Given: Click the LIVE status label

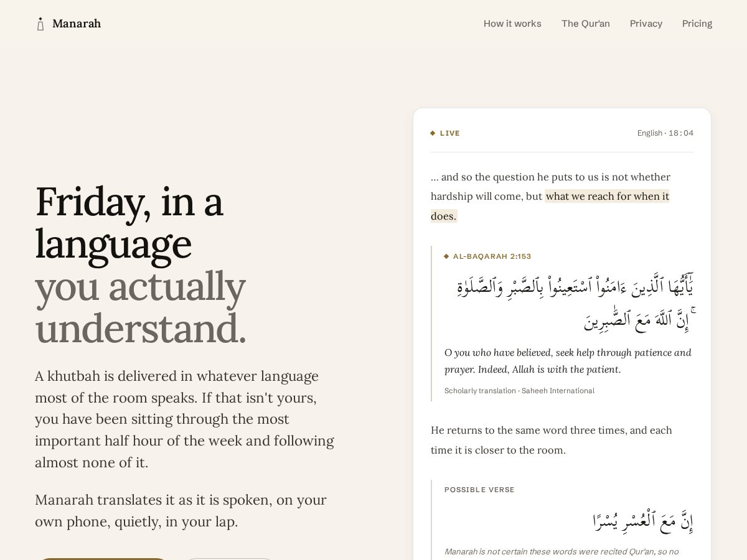Looking at the screenshot, I should 450,133.
